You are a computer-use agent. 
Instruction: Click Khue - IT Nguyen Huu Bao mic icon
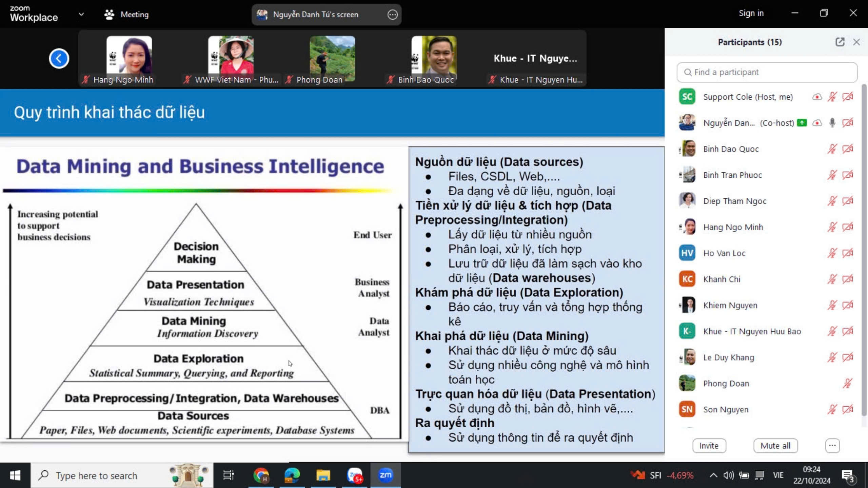point(832,331)
